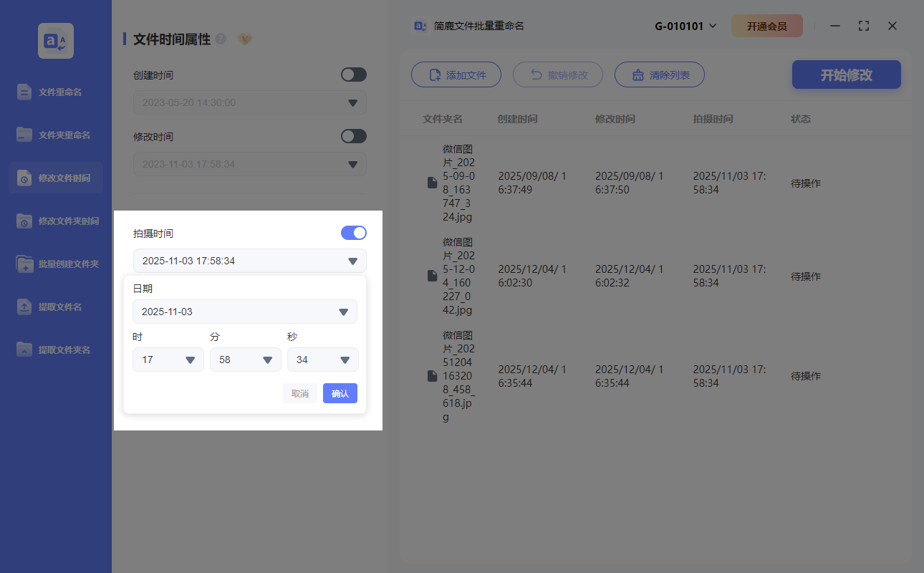Open the 提取文件名 upload-style icon
This screenshot has width=924, height=573.
[25, 307]
